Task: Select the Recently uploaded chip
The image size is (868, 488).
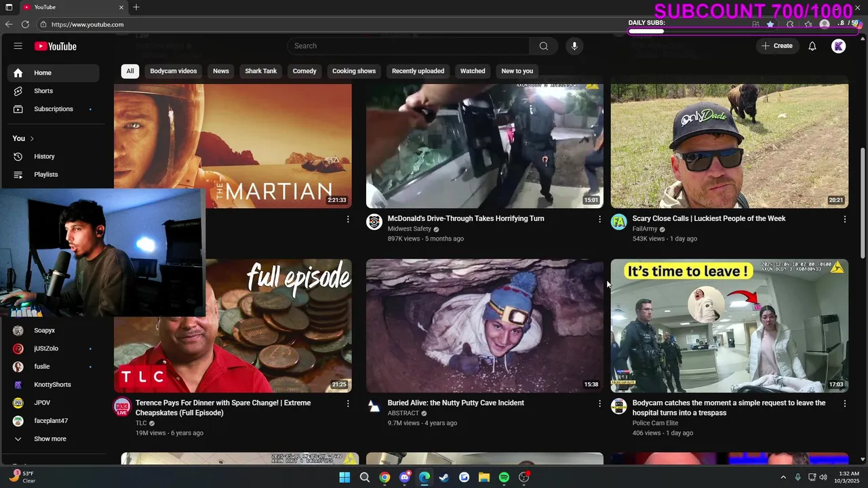Action: click(418, 71)
